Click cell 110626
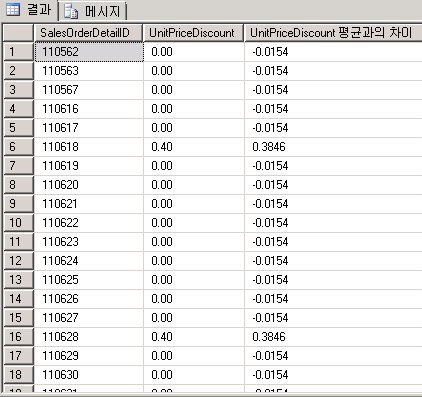The image size is (422, 397). 89,299
